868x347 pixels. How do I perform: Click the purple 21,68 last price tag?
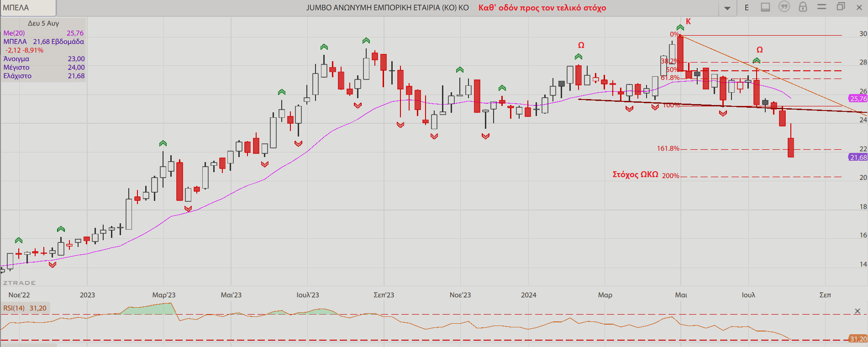click(x=858, y=157)
